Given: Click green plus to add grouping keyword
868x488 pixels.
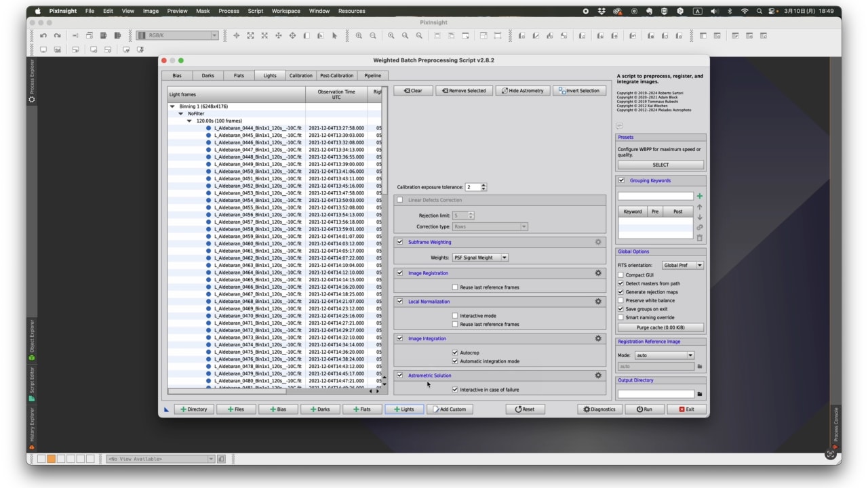Looking at the screenshot, I should pyautogui.click(x=700, y=196).
